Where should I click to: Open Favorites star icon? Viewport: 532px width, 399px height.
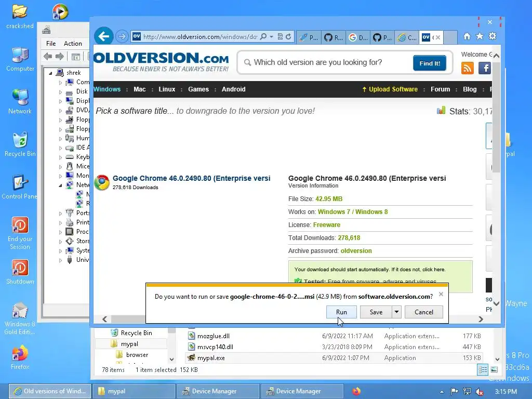[x=480, y=36]
